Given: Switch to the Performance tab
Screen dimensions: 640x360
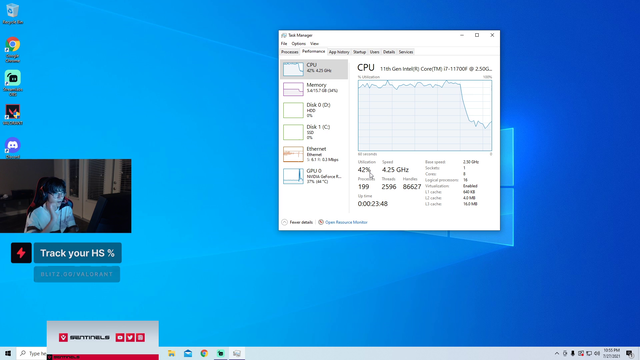Looking at the screenshot, I should [313, 51].
